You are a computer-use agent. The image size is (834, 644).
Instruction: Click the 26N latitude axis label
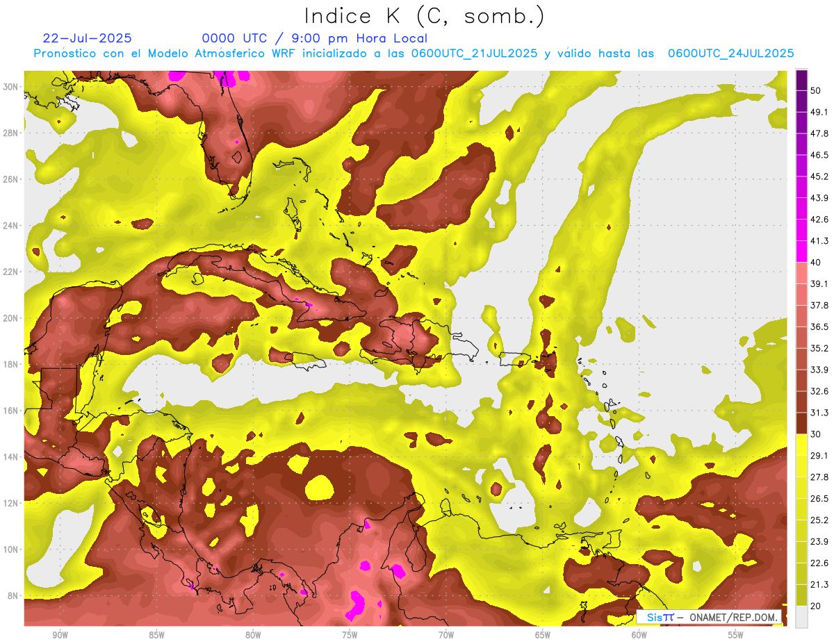coord(12,179)
